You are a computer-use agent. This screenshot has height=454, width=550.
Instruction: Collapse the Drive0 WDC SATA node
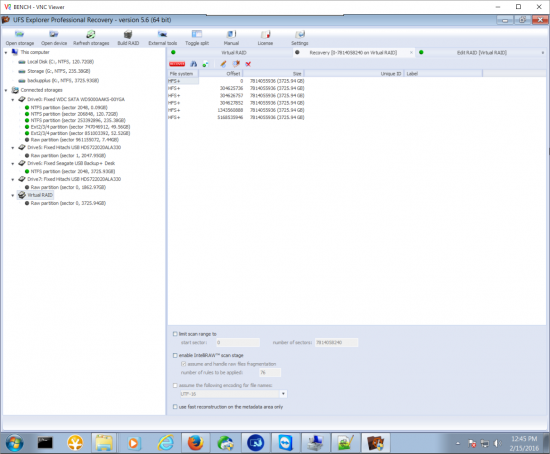coord(13,100)
